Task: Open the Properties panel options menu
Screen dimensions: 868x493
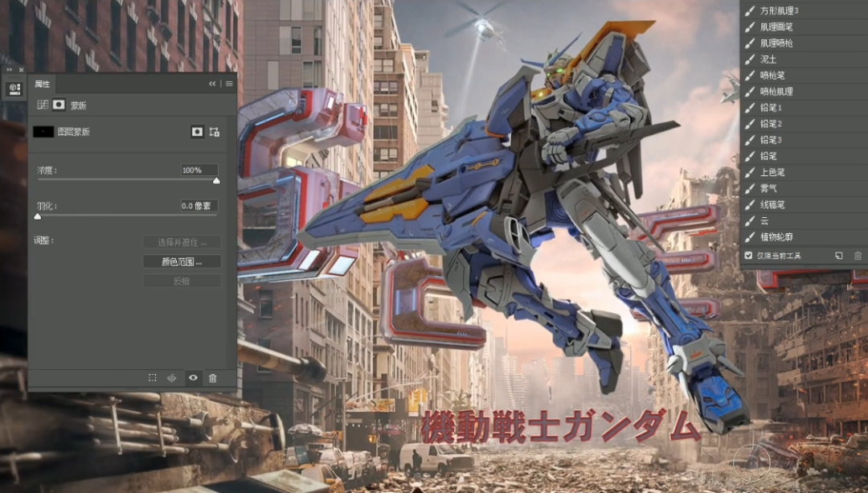Action: click(x=229, y=84)
